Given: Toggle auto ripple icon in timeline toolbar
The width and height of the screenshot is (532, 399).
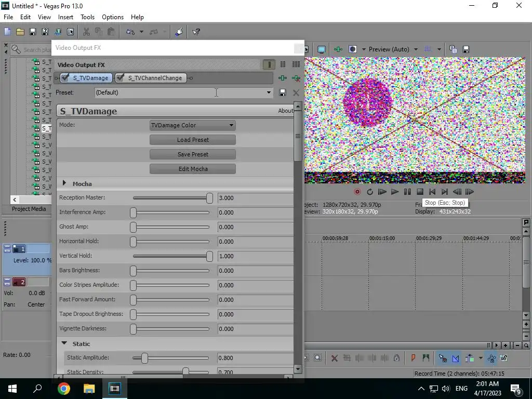Looking at the screenshot, I should (470, 358).
